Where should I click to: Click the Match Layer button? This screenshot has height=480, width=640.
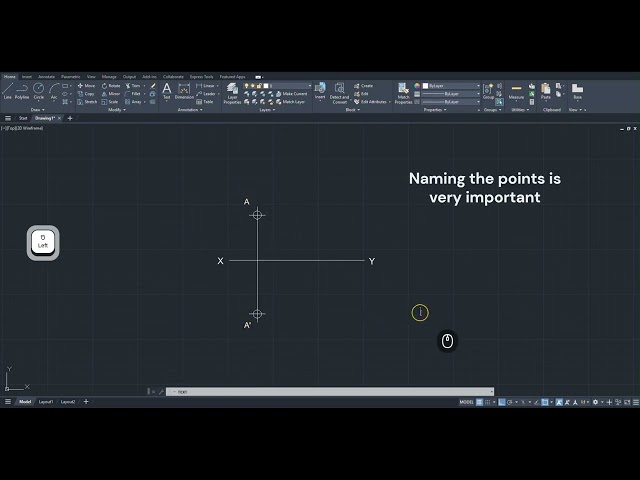[x=291, y=102]
